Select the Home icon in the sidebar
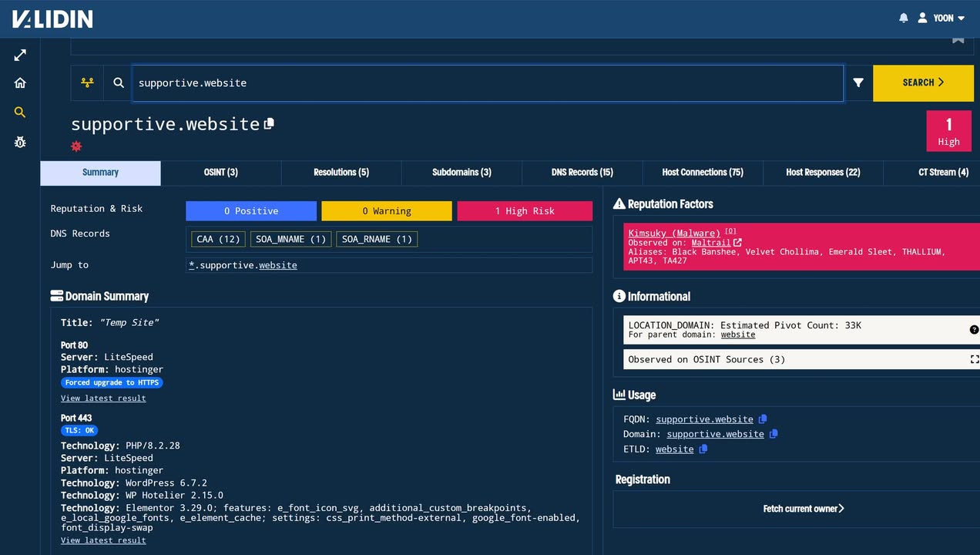The image size is (980, 555). coord(19,82)
